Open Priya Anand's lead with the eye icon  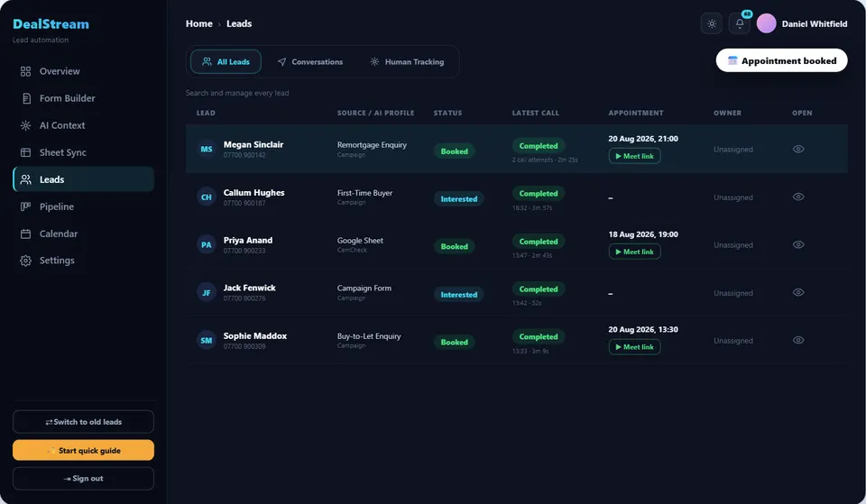(x=798, y=244)
